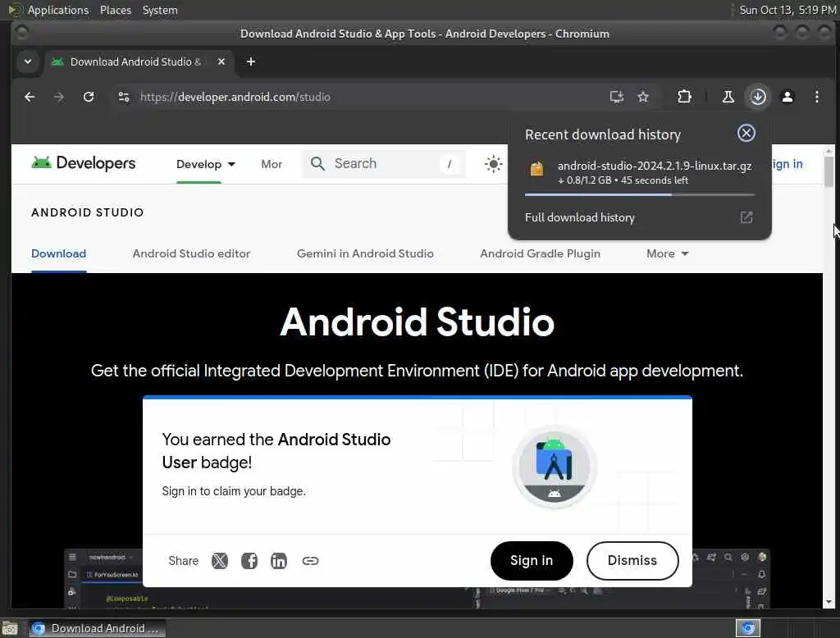This screenshot has height=638, width=840.
Task: Share badge on Facebook
Action: pyautogui.click(x=249, y=561)
